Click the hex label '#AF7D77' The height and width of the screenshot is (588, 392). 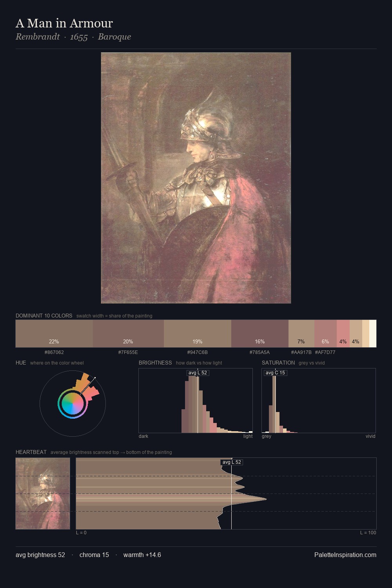[x=325, y=352]
